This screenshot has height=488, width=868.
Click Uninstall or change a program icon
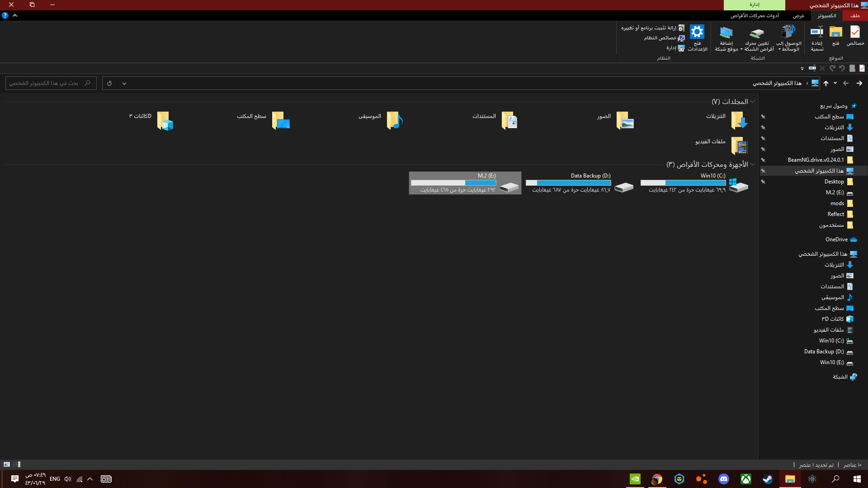tap(681, 28)
